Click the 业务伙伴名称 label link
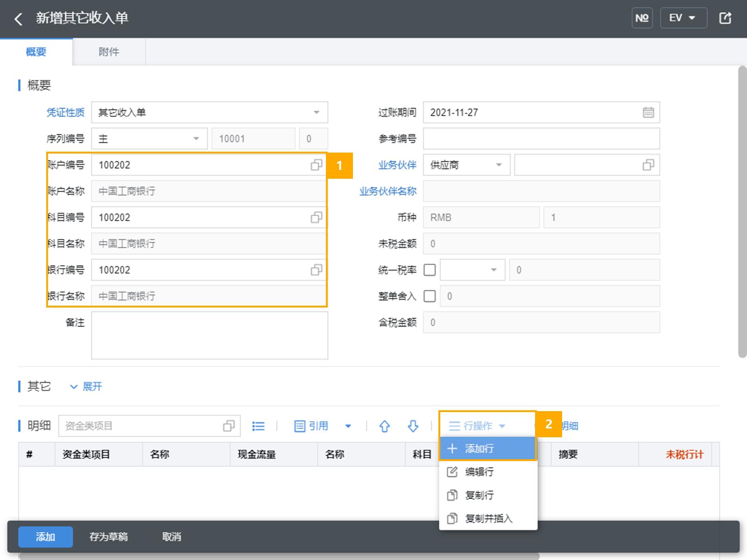Image resolution: width=747 pixels, height=560 pixels. point(388,191)
